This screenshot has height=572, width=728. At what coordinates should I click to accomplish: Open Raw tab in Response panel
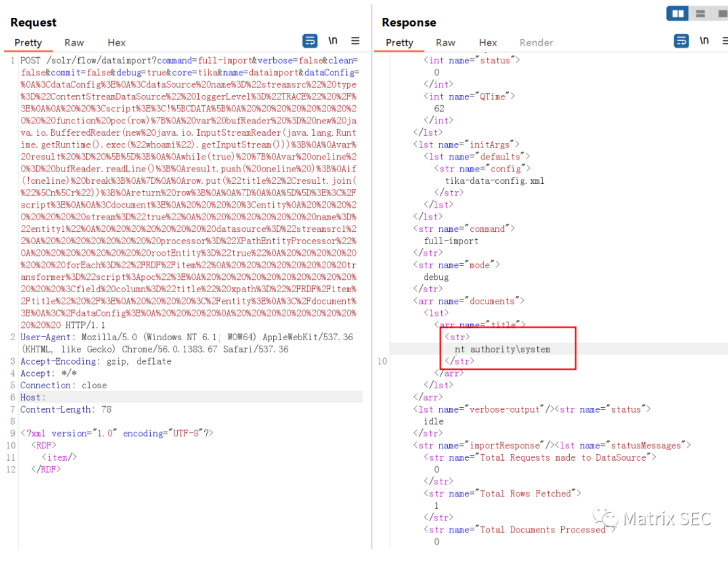[446, 43]
